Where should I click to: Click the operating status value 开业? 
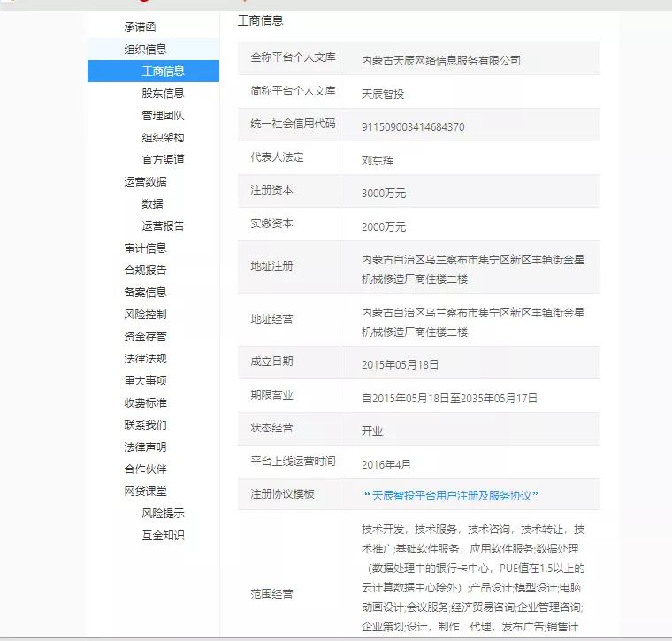click(x=372, y=431)
